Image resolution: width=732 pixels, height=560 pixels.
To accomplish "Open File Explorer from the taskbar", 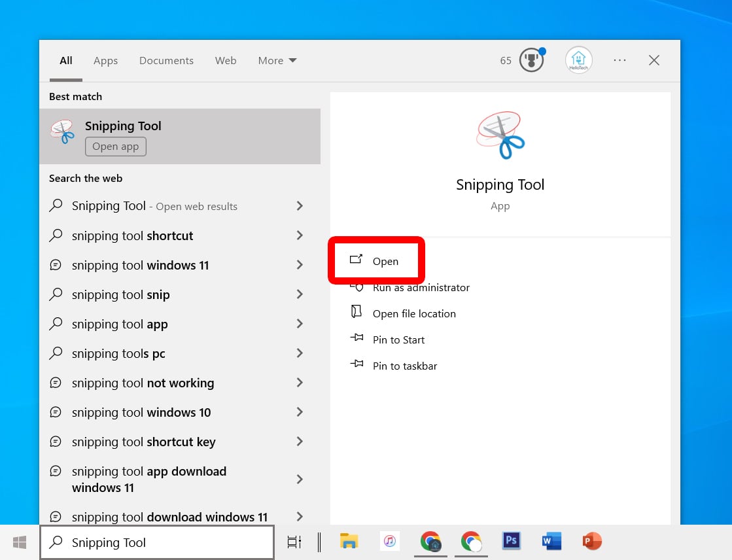I will pyautogui.click(x=349, y=542).
